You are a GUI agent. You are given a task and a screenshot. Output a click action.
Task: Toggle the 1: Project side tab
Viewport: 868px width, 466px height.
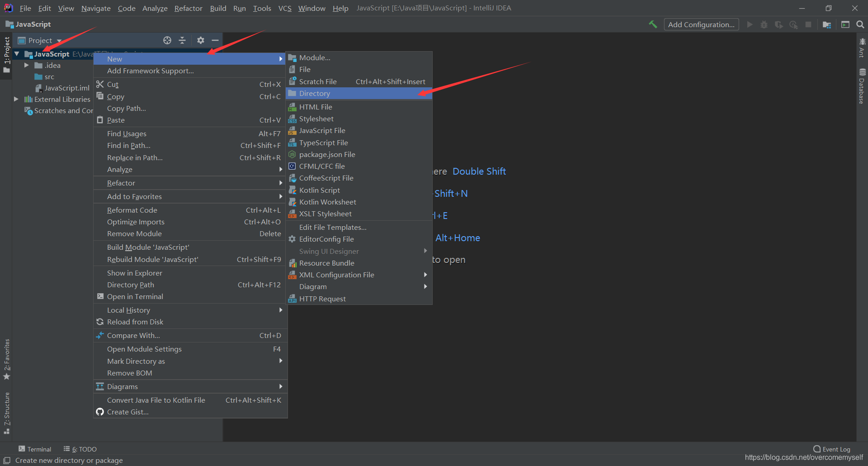pyautogui.click(x=7, y=55)
